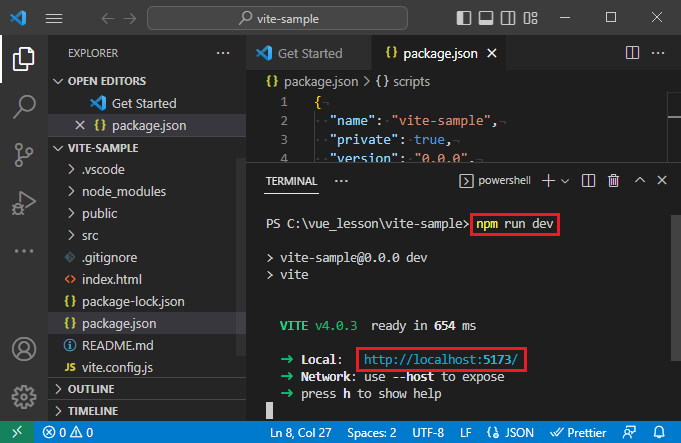Split the editor to the right

(632, 53)
